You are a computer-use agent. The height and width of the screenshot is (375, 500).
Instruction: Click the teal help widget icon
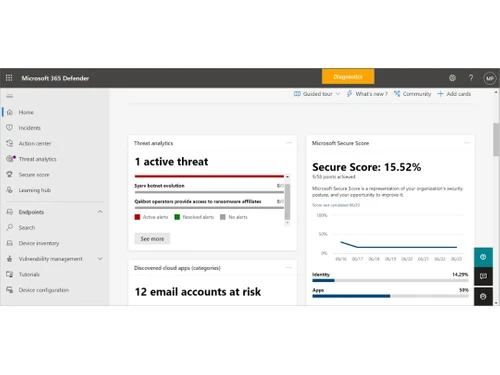483,257
